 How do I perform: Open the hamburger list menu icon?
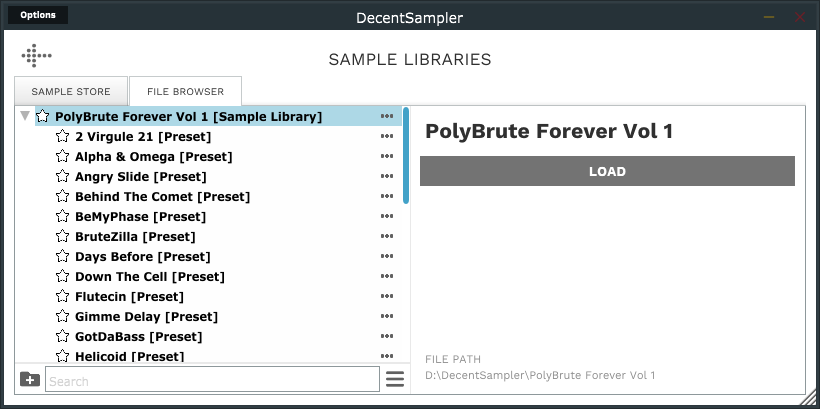click(395, 380)
